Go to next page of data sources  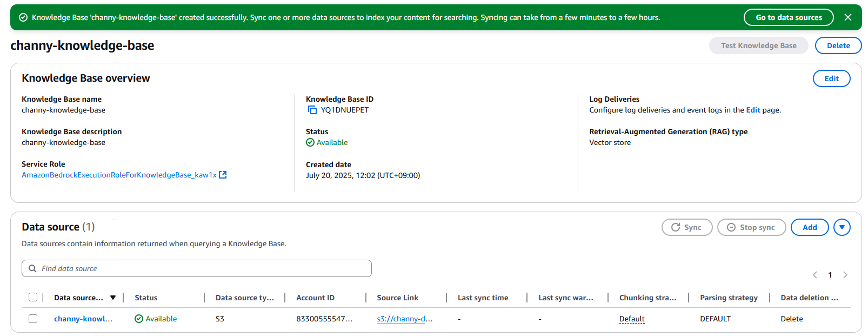[845, 275]
